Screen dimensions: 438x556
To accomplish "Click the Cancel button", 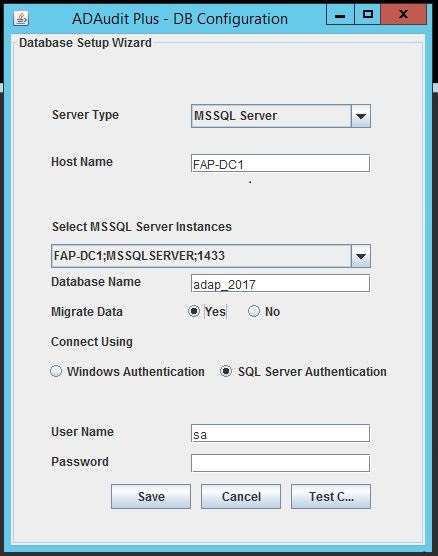I will coord(241,496).
